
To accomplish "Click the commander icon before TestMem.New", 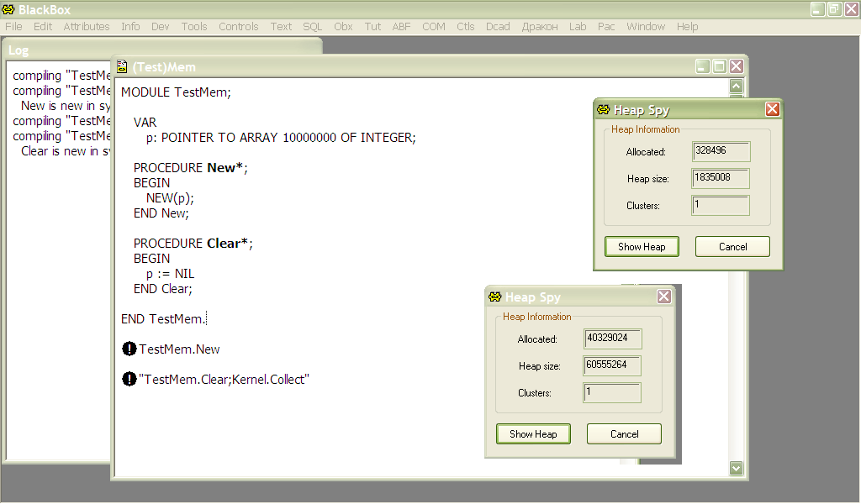I will click(x=129, y=349).
